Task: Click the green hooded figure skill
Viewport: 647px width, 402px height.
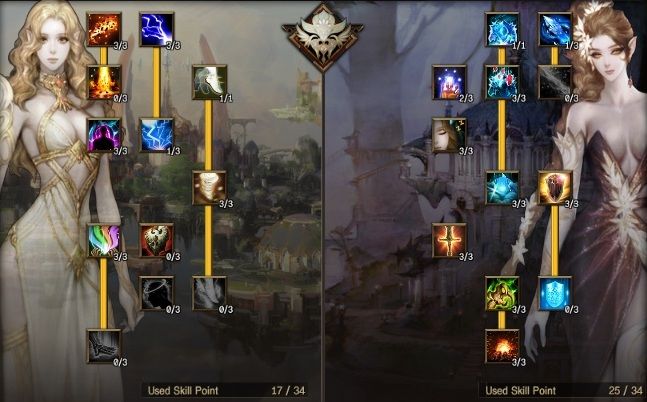Action: pos(502,294)
